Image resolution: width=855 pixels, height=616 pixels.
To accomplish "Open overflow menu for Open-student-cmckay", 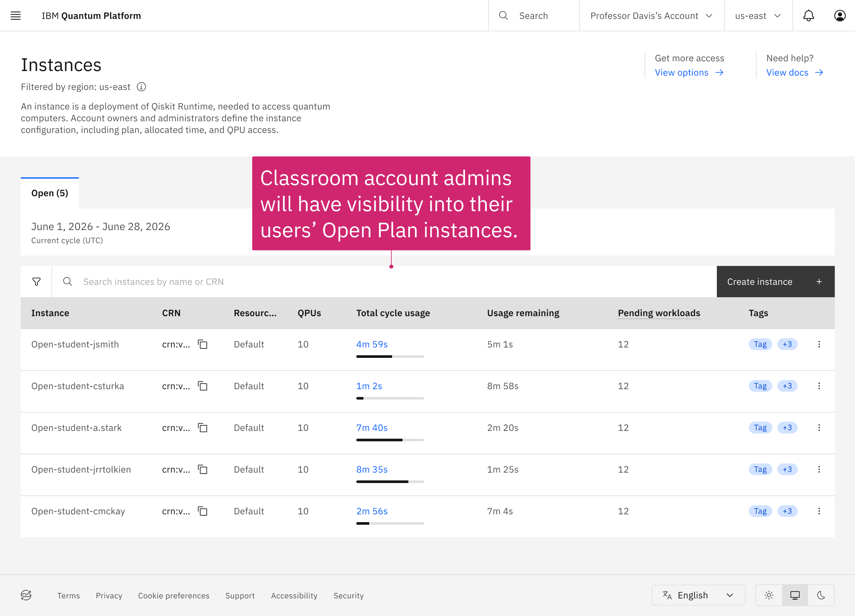I will 819,511.
